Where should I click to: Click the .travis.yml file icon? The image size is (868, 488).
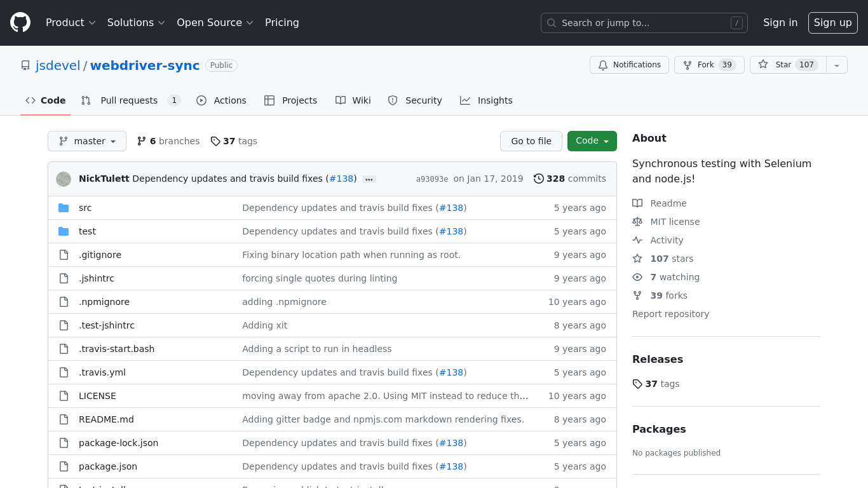tap(64, 372)
